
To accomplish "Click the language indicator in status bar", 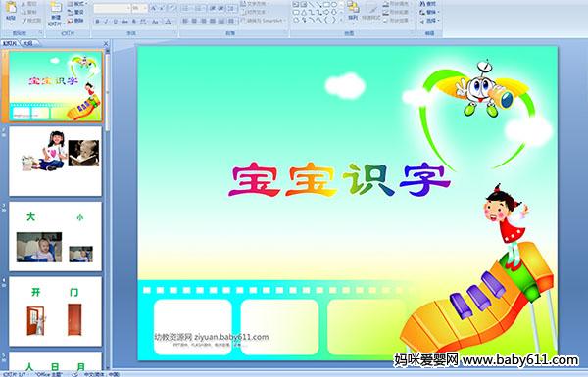I will click(102, 374).
